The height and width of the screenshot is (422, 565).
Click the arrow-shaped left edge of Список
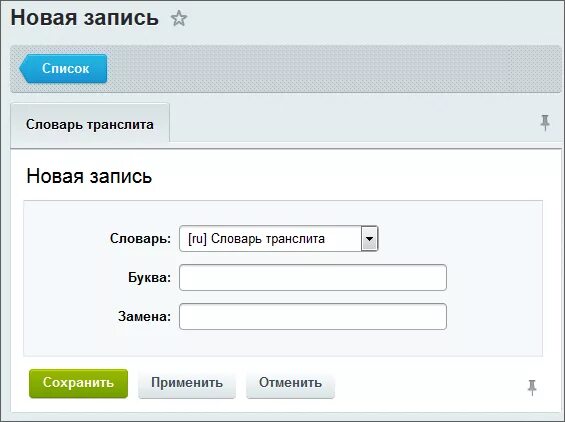pos(24,68)
